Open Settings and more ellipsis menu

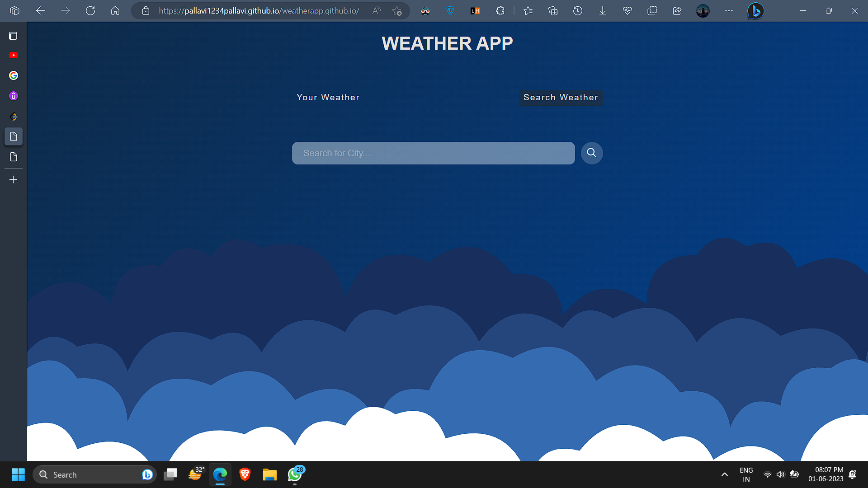[x=729, y=11]
